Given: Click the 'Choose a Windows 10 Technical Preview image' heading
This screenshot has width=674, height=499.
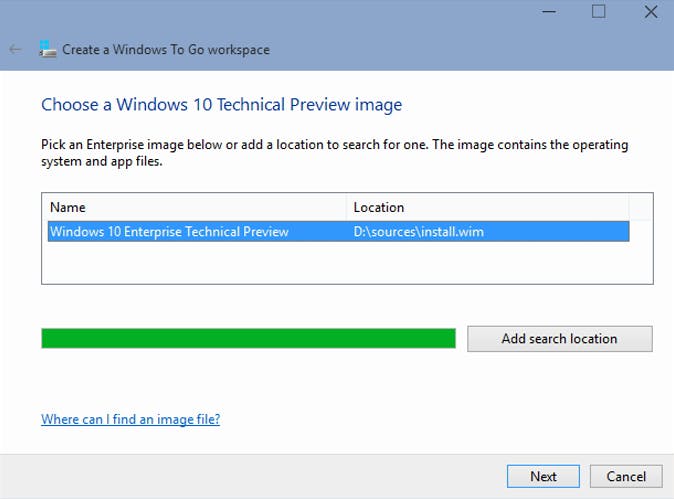Looking at the screenshot, I should 221,105.
